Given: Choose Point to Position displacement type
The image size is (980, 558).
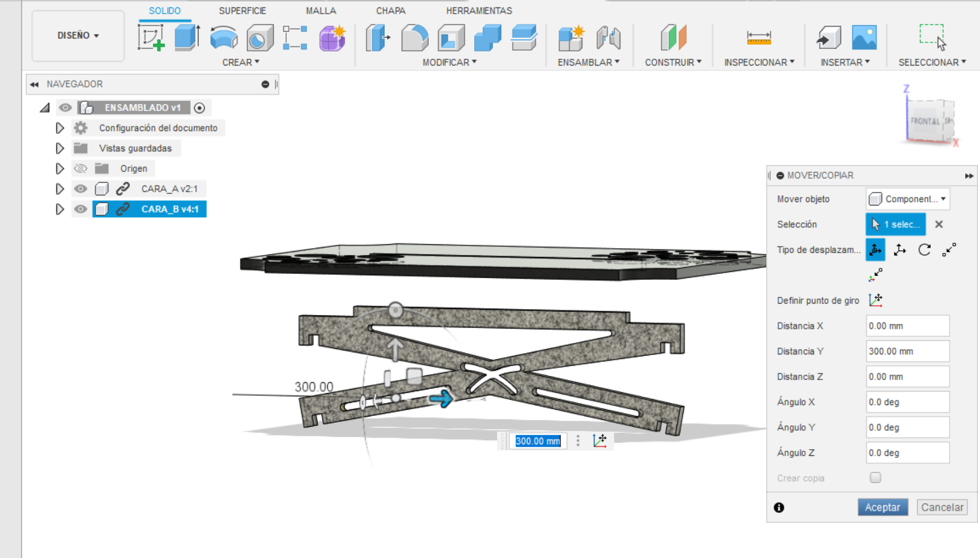Looking at the screenshot, I should [875, 275].
